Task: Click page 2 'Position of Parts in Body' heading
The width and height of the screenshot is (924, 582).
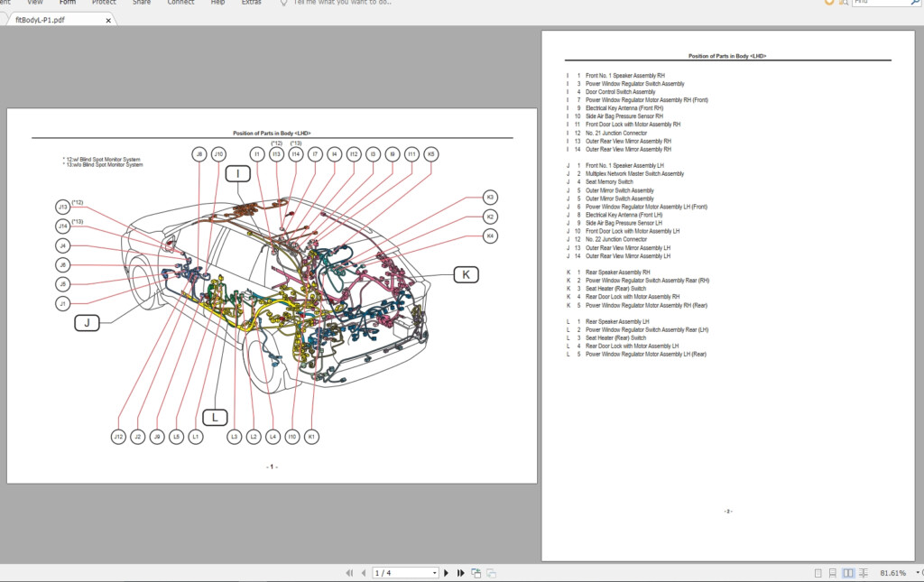Action: (x=727, y=56)
